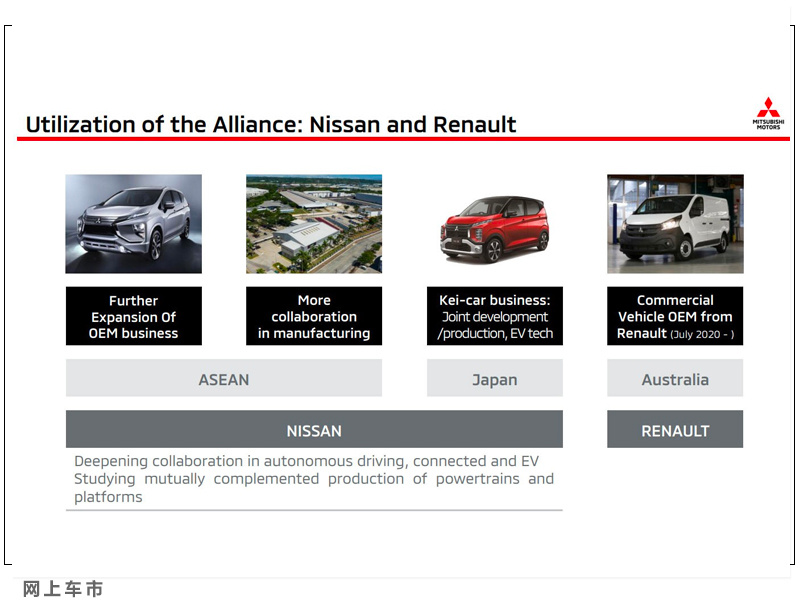Click the NISSAN dark gray bar
800x600 pixels.
pyautogui.click(x=314, y=429)
